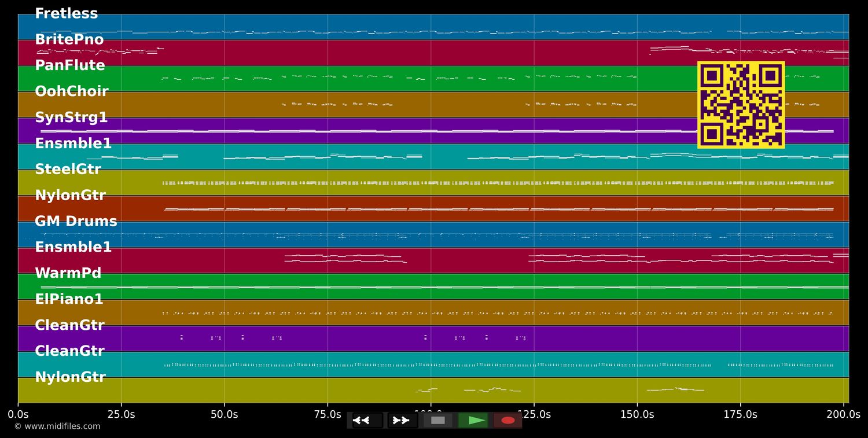Select the Fretless track label
The image size is (868, 438).
click(x=67, y=14)
